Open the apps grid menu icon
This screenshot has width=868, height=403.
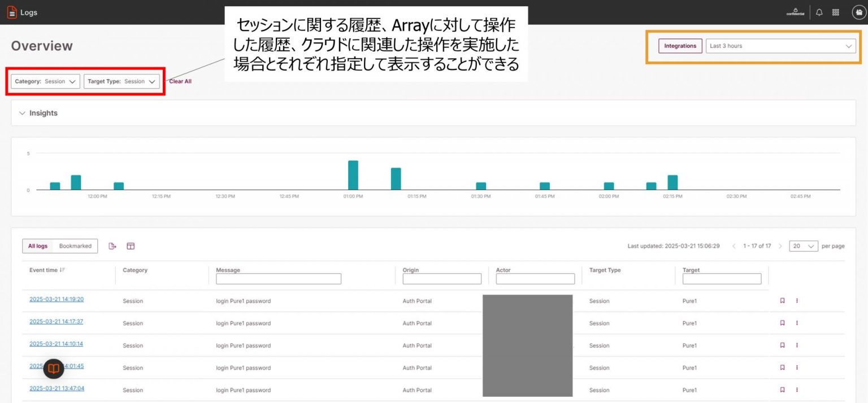835,12
